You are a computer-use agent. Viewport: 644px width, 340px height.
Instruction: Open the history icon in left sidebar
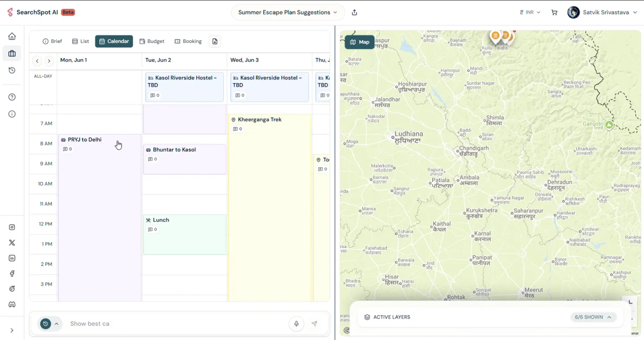(x=12, y=70)
